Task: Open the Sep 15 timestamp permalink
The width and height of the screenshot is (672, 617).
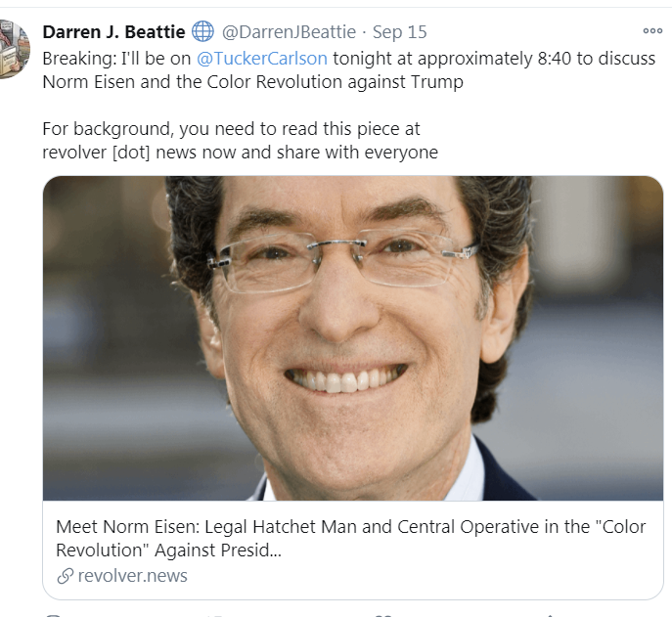Action: pos(399,32)
